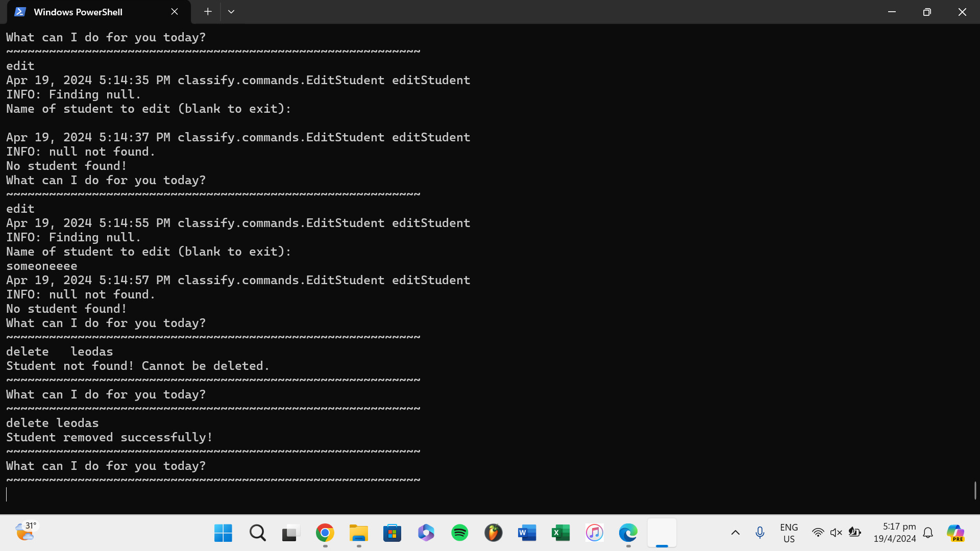Open Wi-Fi network settings in tray
Viewport: 980px width, 551px height.
point(818,533)
